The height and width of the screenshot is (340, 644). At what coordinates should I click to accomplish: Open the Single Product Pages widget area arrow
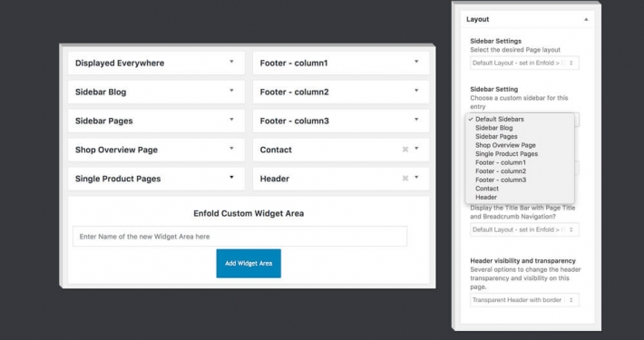click(231, 177)
